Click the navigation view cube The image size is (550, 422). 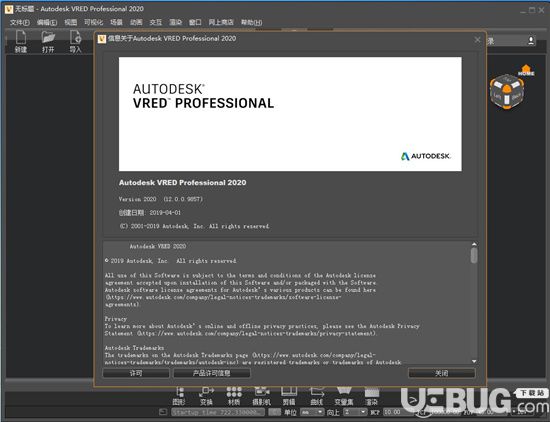point(507,92)
